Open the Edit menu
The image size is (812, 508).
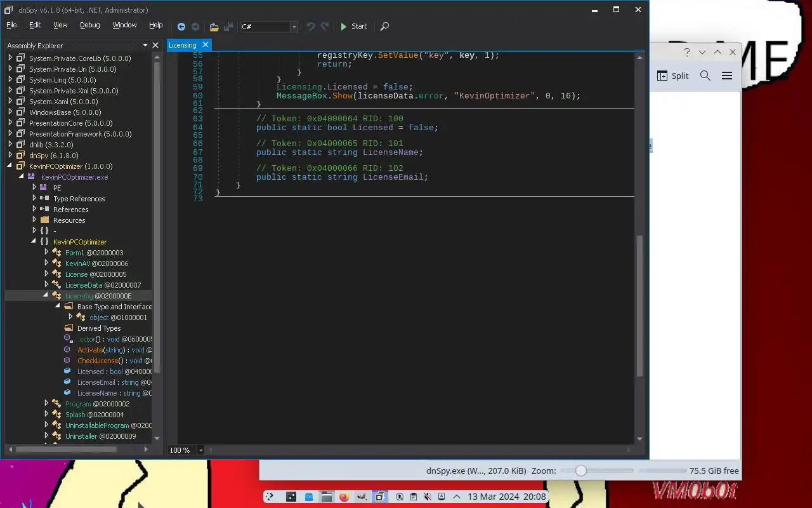[35, 25]
